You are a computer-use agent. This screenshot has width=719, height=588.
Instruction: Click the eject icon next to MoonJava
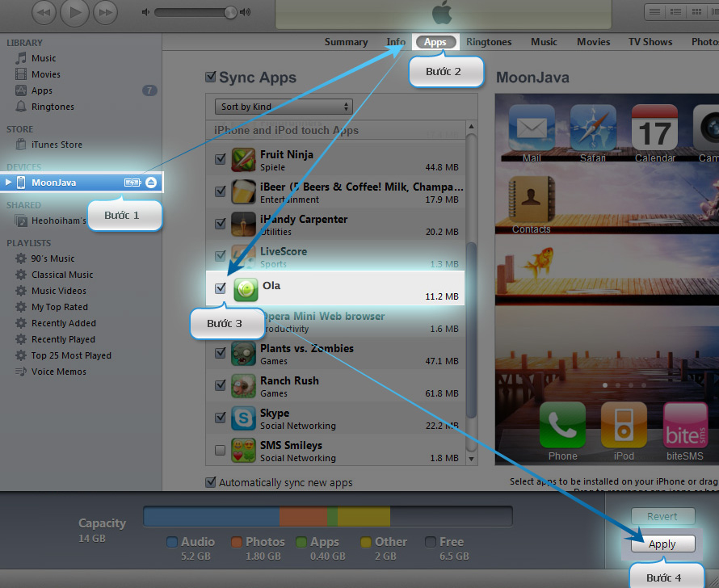151,183
